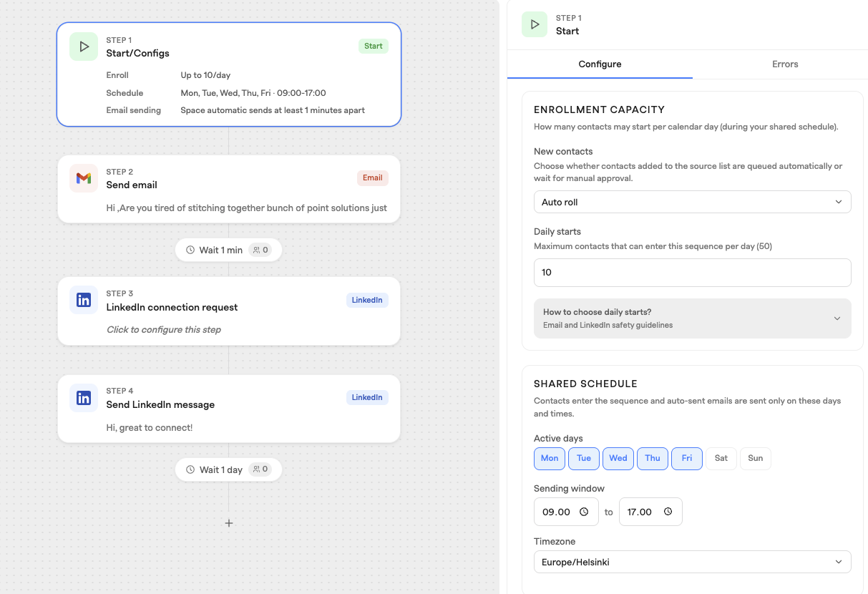This screenshot has height=594, width=868.
Task: Click contacts count icon in Wait 1 day pill
Action: tap(256, 470)
